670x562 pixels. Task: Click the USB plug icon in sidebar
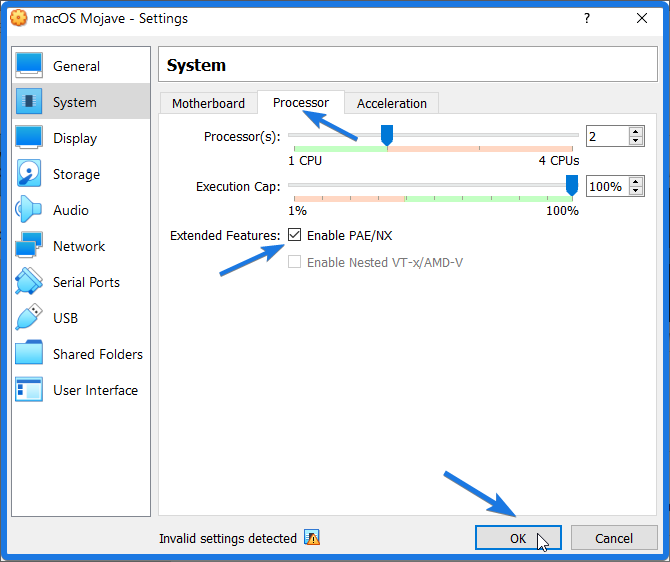[x=29, y=317]
